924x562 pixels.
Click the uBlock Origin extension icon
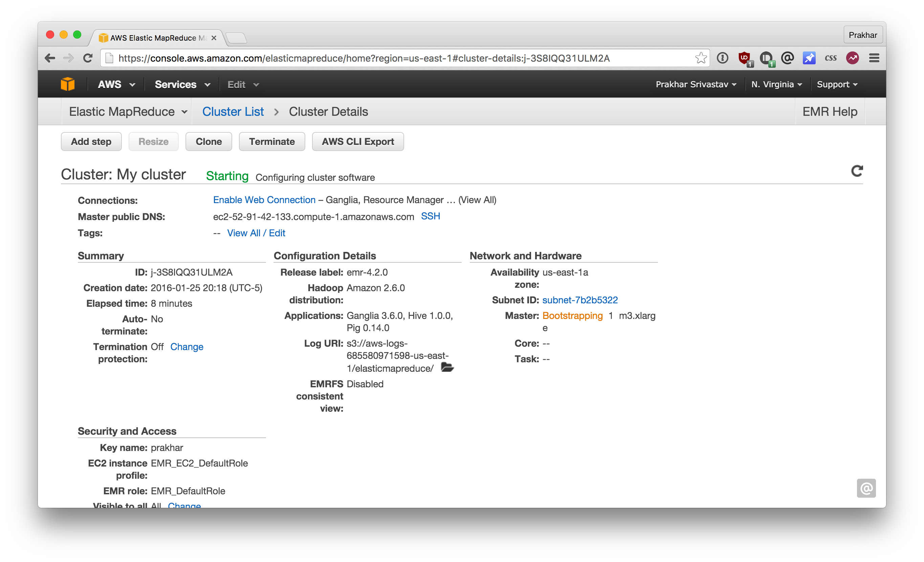744,58
